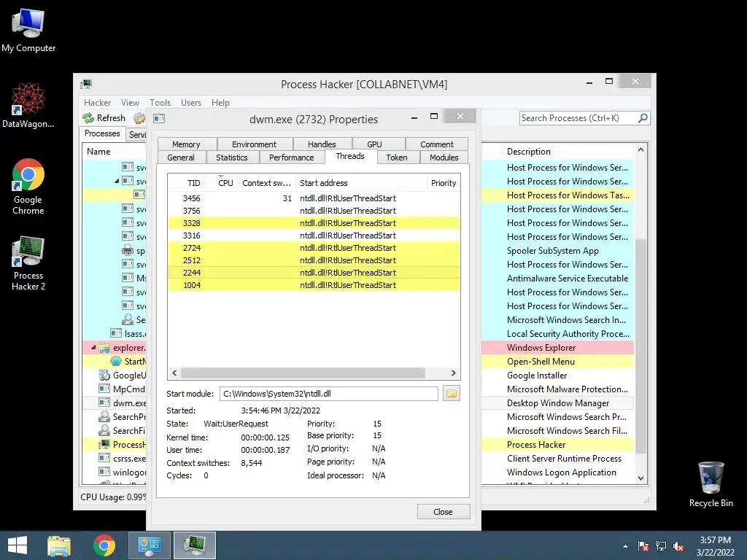Click the muted volume tray icon

pyautogui.click(x=678, y=546)
